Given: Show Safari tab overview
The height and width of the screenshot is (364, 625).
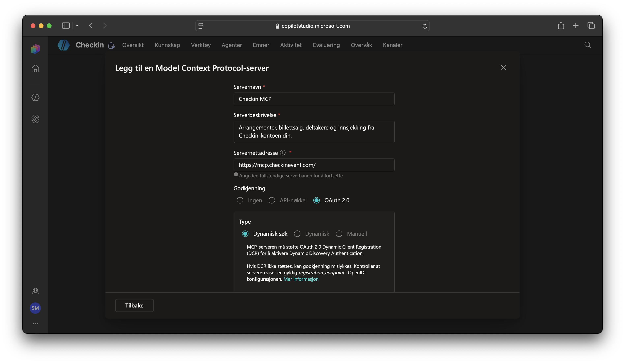Looking at the screenshot, I should (591, 26).
